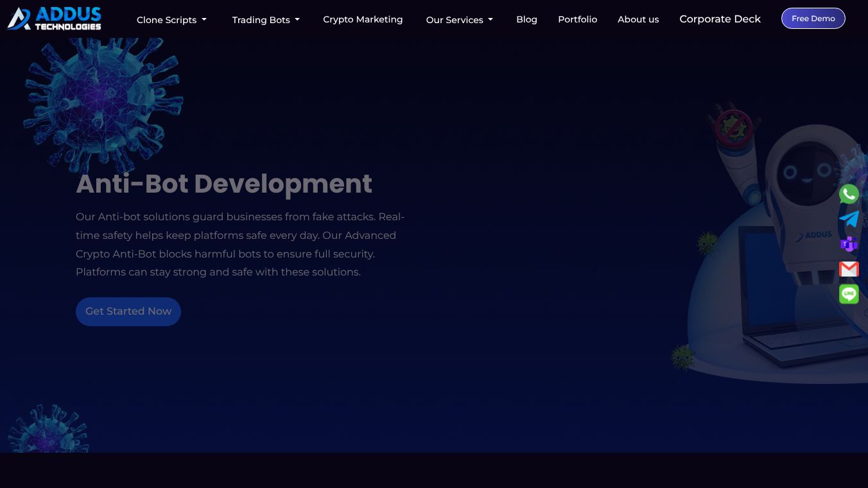
Task: Open the LINE messenger icon
Action: point(849,294)
